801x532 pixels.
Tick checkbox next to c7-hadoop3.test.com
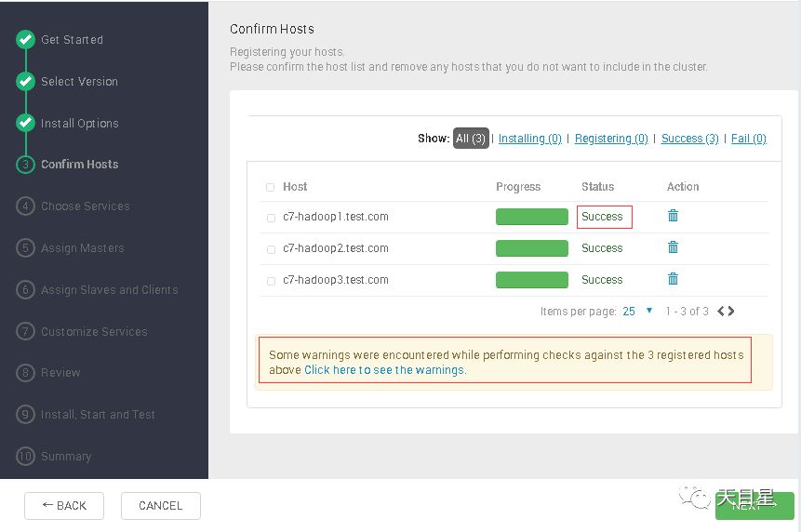271,281
